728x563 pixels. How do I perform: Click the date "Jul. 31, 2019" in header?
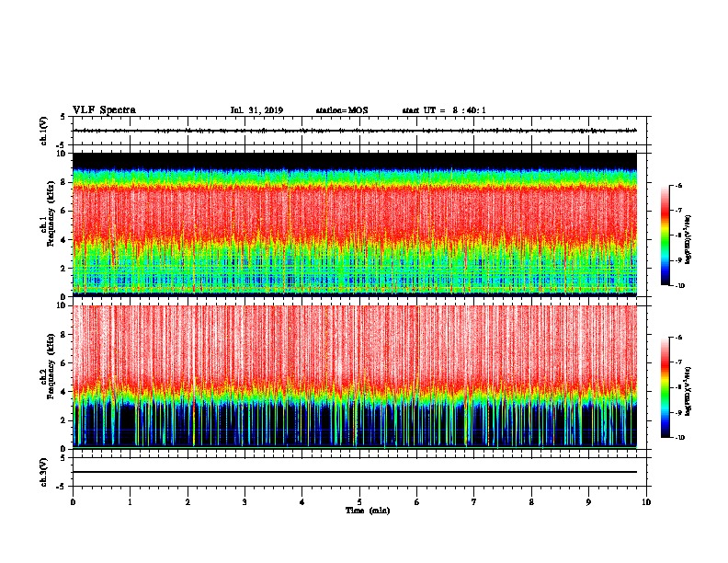pos(256,110)
